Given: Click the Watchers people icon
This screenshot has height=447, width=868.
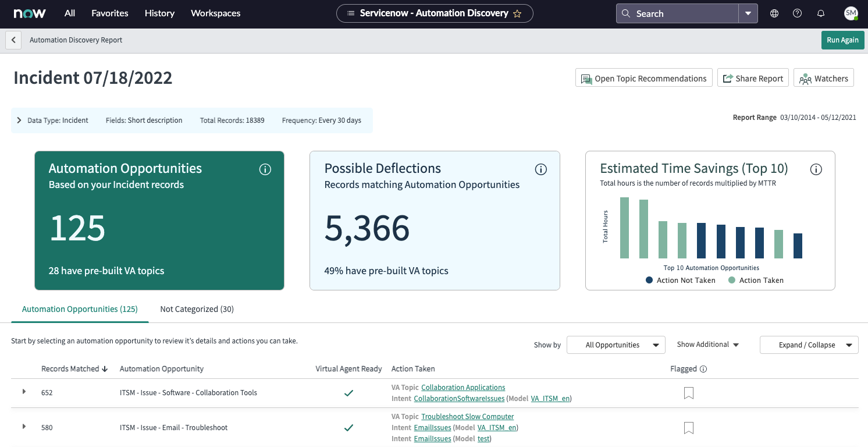Looking at the screenshot, I should tap(805, 79).
